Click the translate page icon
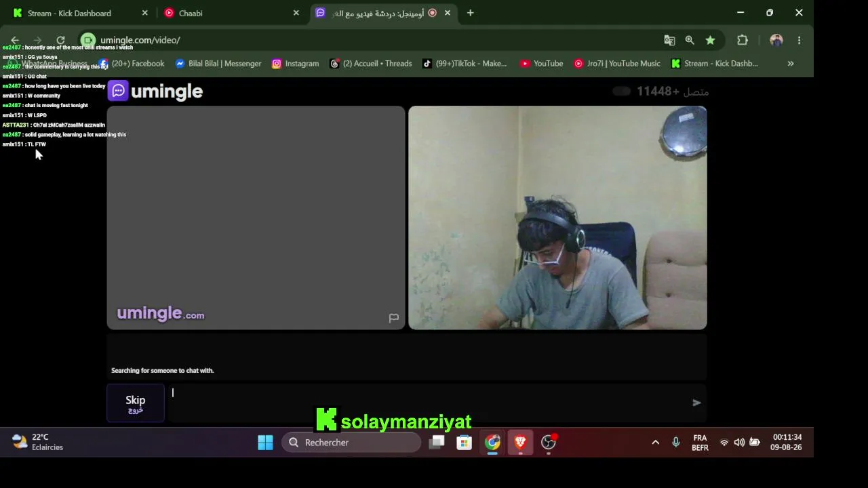The image size is (868, 488). [x=669, y=40]
